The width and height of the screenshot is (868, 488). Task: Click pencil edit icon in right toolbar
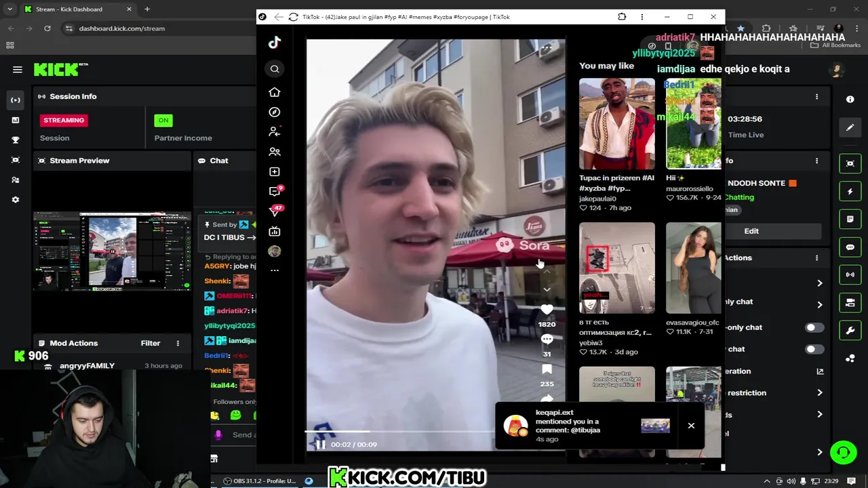tap(850, 127)
